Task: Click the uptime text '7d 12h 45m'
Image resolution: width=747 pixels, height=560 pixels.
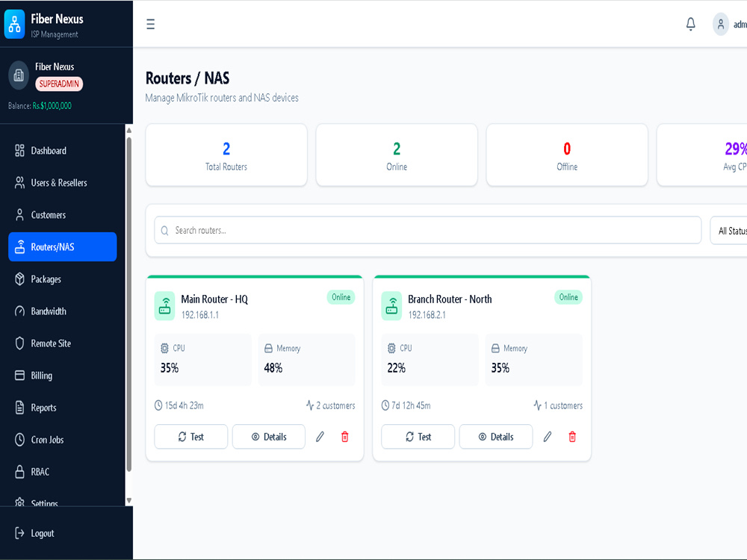Action: (x=411, y=405)
